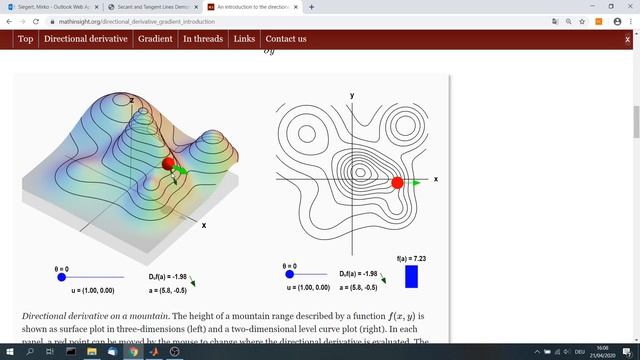Screen dimensions: 640x360
Task: Open Links in the navigation bar
Action: [244, 39]
